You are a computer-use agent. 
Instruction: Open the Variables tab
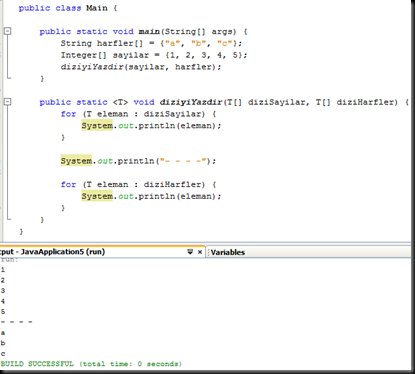pos(228,252)
